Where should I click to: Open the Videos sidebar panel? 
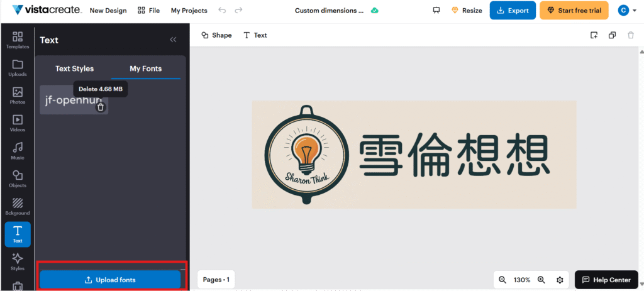[x=18, y=123]
